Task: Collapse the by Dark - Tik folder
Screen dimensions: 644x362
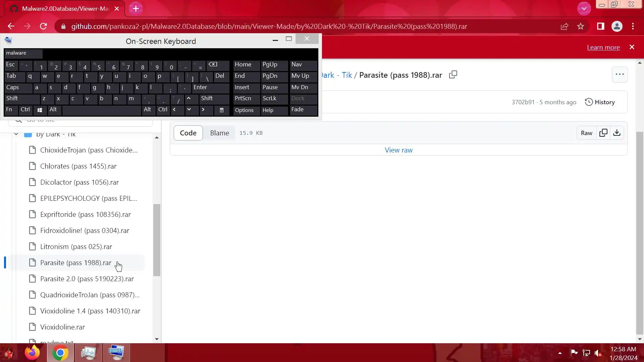Action: click(16, 134)
